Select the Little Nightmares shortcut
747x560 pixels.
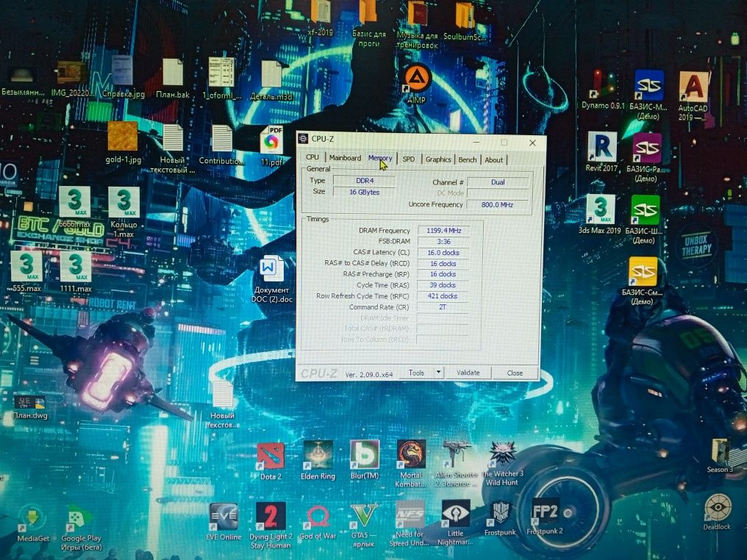455,523
